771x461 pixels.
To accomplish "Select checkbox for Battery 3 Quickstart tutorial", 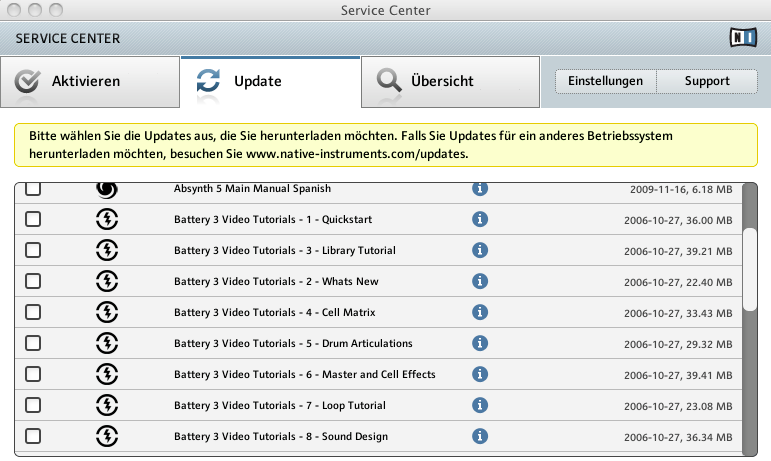I will (33, 219).
